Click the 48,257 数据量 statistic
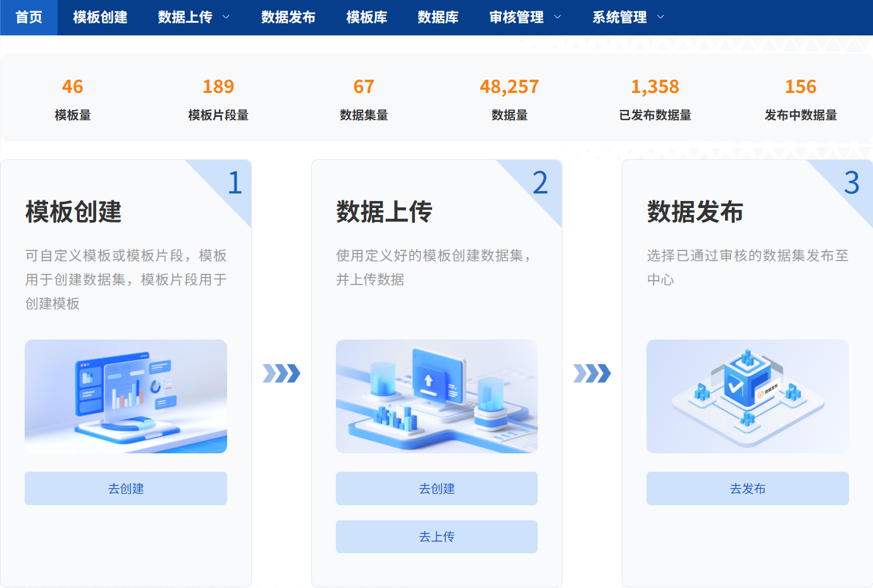Image resolution: width=873 pixels, height=588 pixels. (x=510, y=87)
